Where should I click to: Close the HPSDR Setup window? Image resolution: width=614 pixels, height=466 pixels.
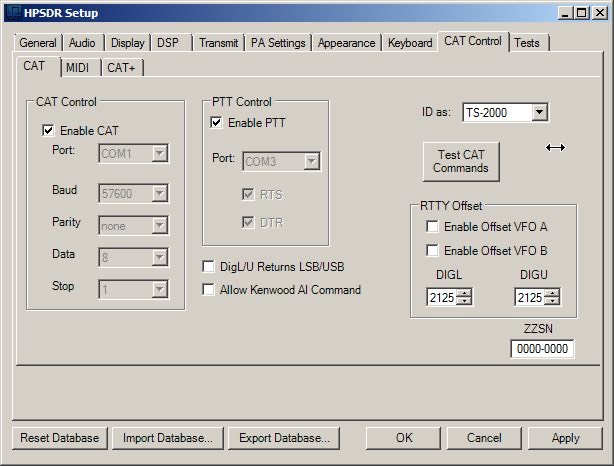[x=600, y=13]
